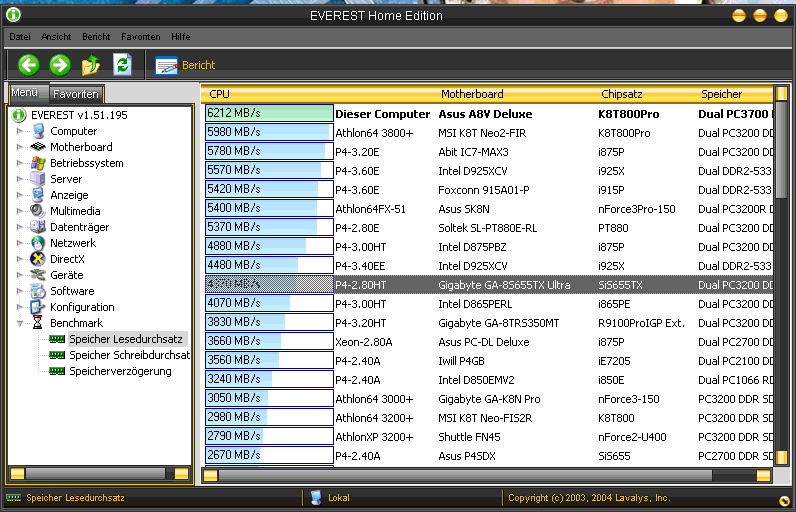Click the 6212 MB/s result bar

point(269,113)
